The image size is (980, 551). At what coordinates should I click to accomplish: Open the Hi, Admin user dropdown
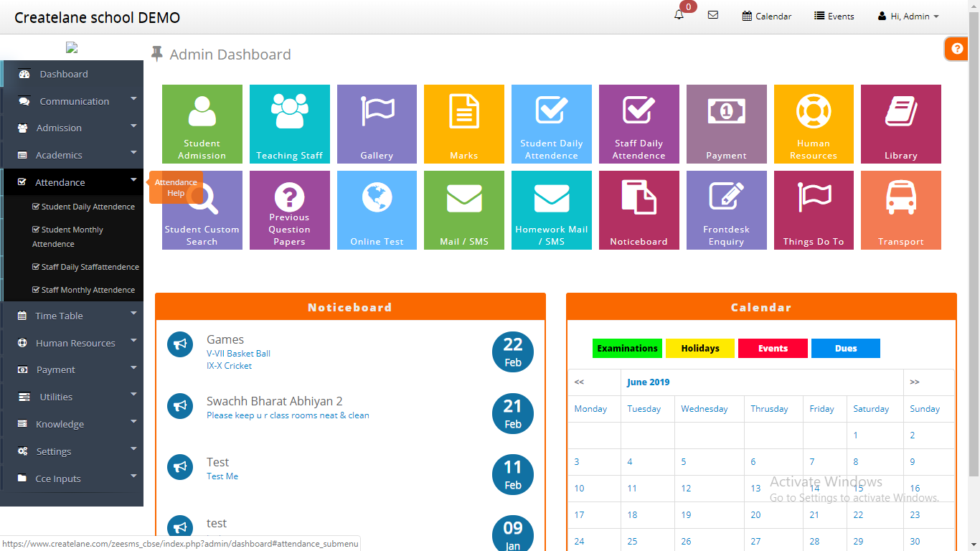[x=908, y=16]
